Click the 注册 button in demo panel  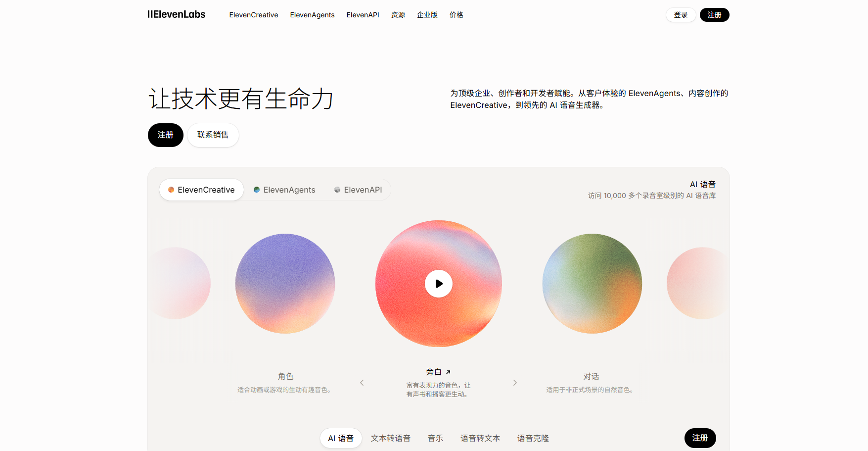(x=700, y=438)
